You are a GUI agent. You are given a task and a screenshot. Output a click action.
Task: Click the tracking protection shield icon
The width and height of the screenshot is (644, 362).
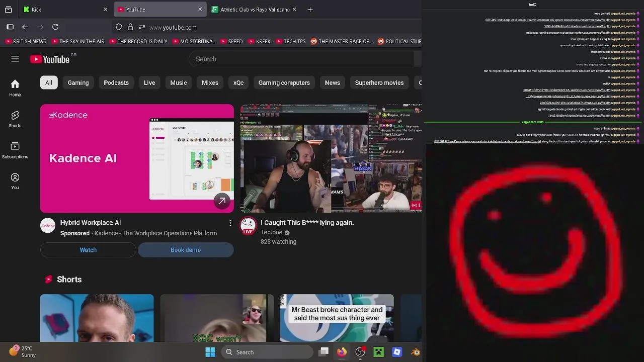tap(119, 27)
